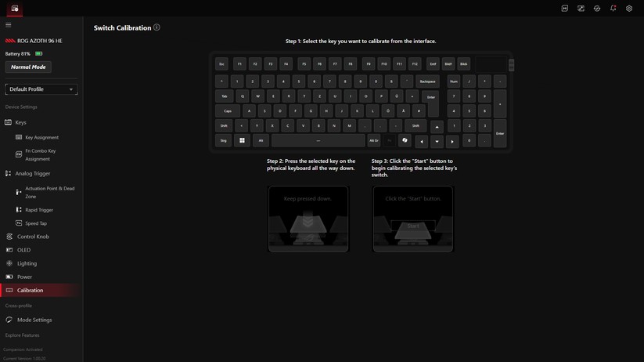This screenshot has height=362, width=644.
Task: Select the Backspace key on keyboard layout
Action: 427,81
